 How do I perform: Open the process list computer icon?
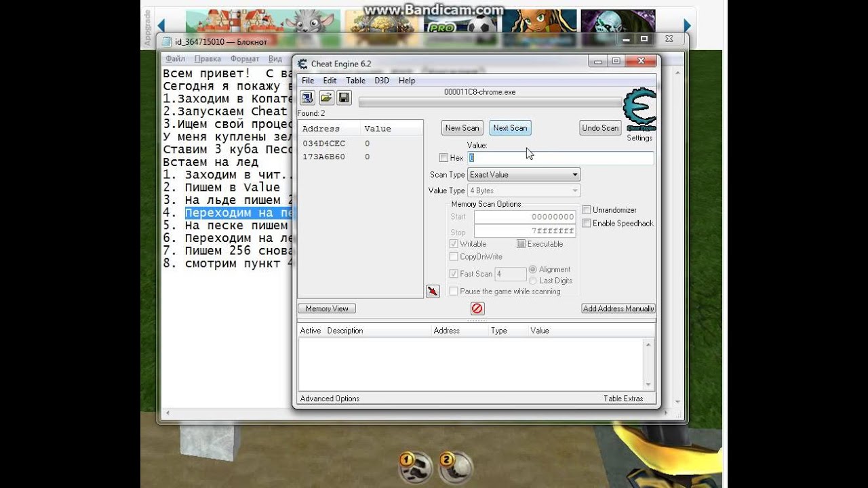(x=307, y=98)
